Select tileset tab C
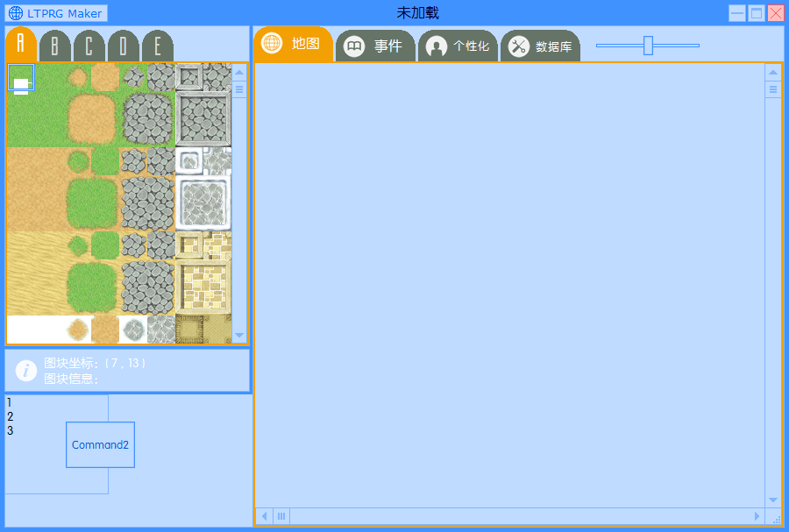This screenshot has height=532, width=789. click(x=89, y=46)
